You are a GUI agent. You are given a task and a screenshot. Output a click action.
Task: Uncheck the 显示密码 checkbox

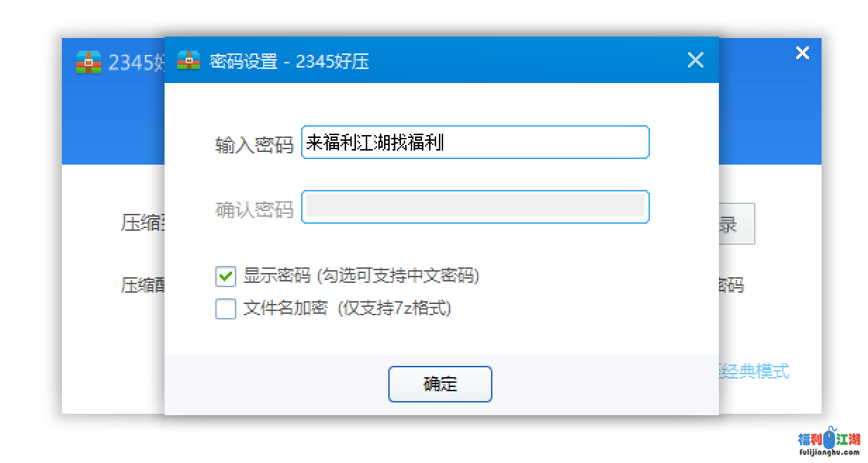click(226, 277)
